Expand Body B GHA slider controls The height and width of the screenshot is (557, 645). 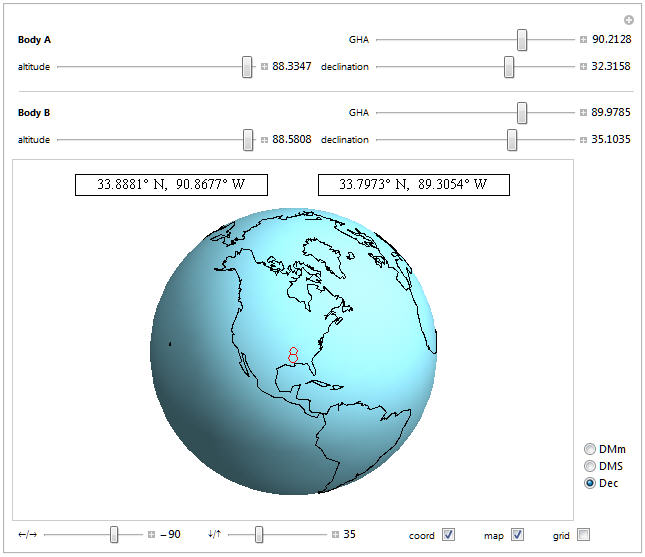coord(583,113)
